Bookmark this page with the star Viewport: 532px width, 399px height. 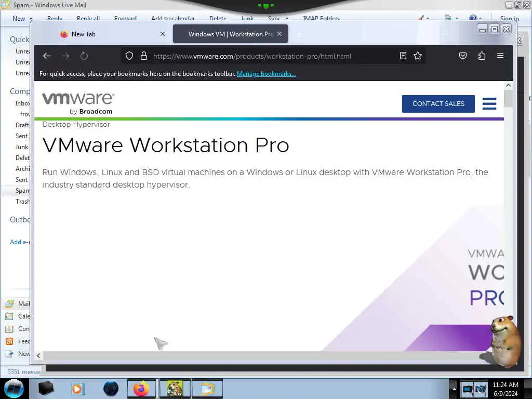pyautogui.click(x=418, y=56)
